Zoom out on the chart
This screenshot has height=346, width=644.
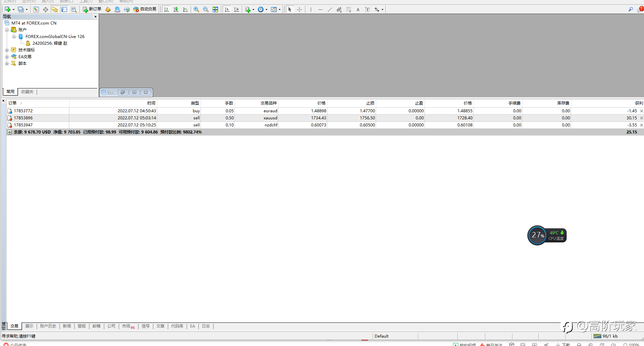206,9
